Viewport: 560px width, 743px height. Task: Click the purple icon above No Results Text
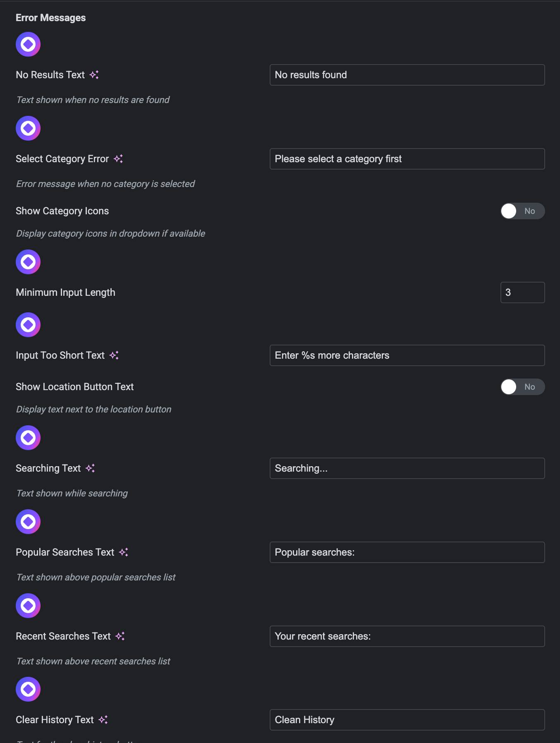pyautogui.click(x=28, y=44)
